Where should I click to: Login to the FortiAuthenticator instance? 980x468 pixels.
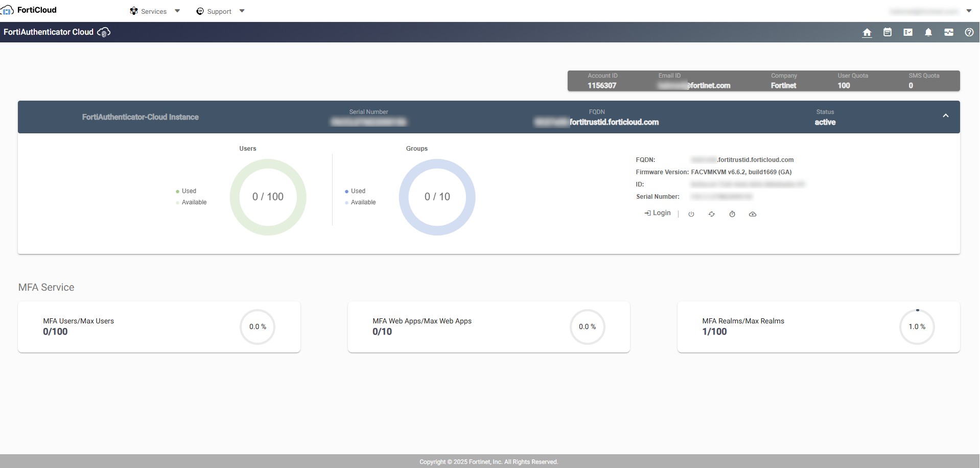click(x=658, y=213)
